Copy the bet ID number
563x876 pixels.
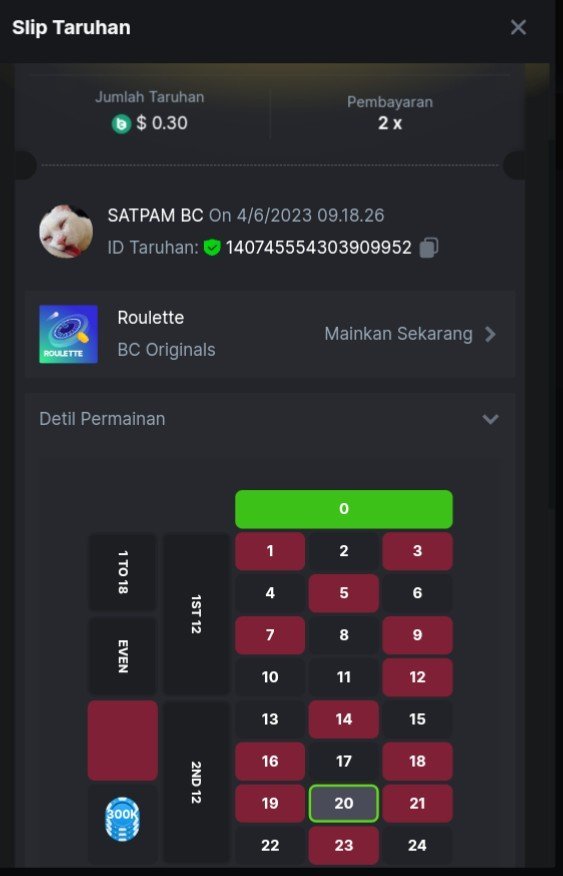[429, 247]
